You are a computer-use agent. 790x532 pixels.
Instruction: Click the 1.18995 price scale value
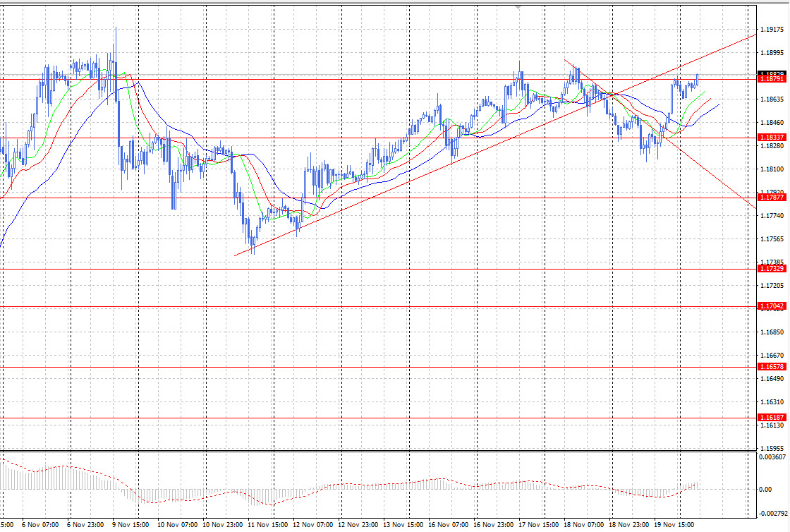772,52
